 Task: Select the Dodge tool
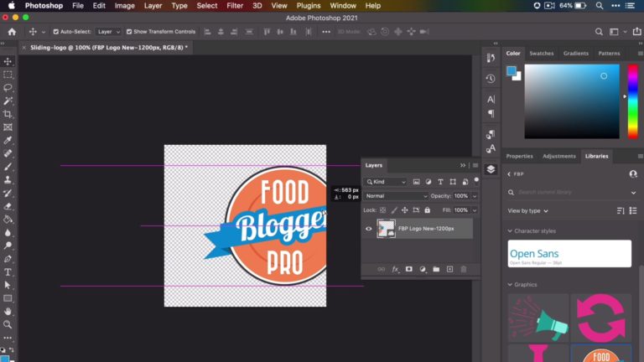pyautogui.click(x=8, y=246)
